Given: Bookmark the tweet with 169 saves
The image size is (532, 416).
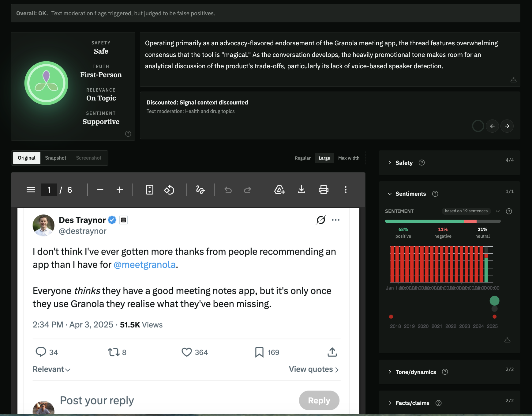Looking at the screenshot, I should tap(259, 352).
